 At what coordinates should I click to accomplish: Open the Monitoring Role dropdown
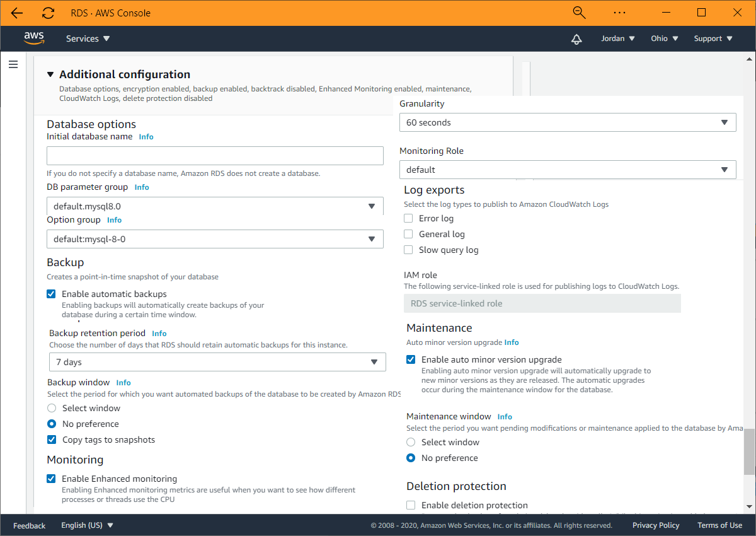point(568,170)
